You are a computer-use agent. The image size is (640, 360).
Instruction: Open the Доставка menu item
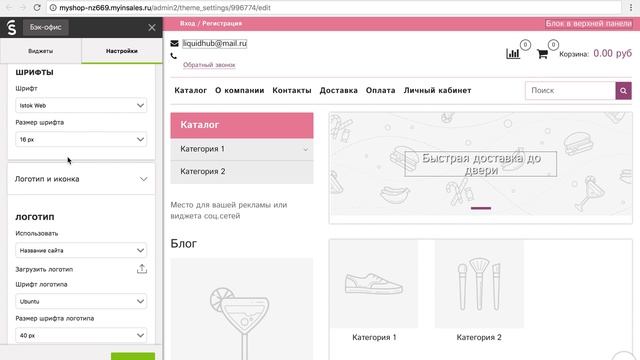tap(338, 90)
